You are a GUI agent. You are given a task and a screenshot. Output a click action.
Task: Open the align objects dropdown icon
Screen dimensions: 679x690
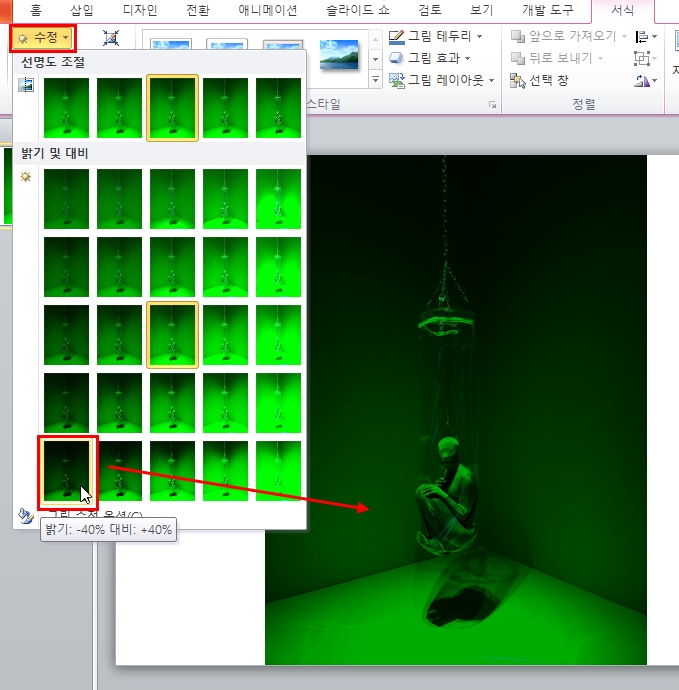pos(646,37)
